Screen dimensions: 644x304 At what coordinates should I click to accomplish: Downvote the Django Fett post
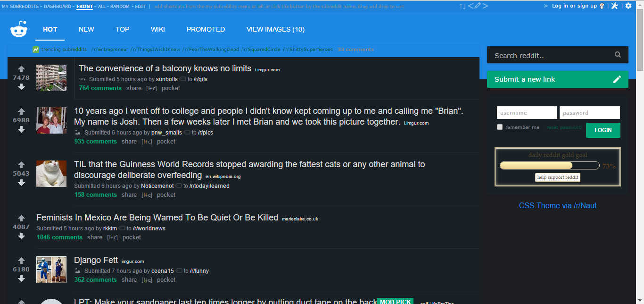pyautogui.click(x=21, y=279)
